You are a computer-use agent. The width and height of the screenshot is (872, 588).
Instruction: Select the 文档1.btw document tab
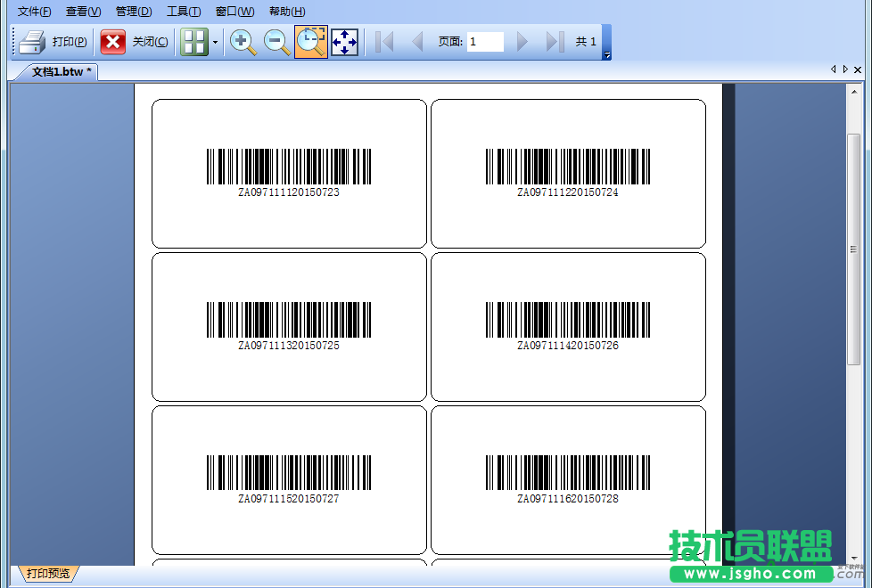tap(61, 71)
